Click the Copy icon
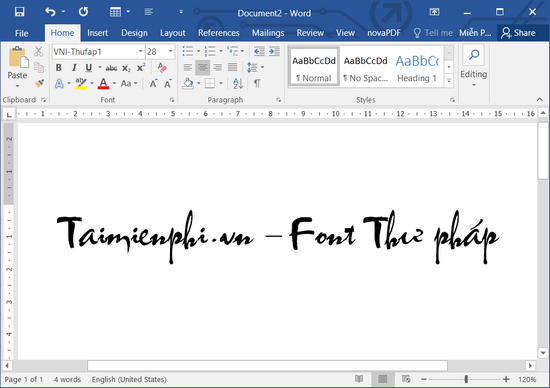 click(x=39, y=67)
